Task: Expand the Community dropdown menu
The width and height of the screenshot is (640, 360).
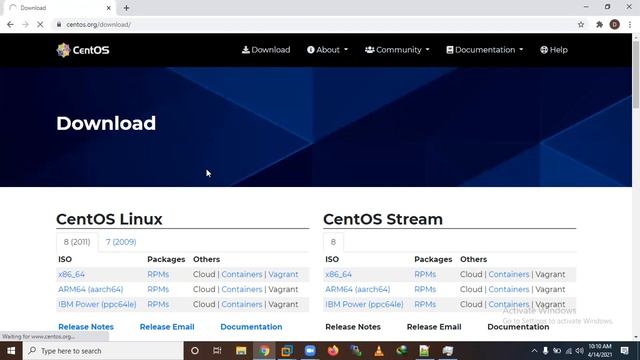Action: pyautogui.click(x=397, y=50)
